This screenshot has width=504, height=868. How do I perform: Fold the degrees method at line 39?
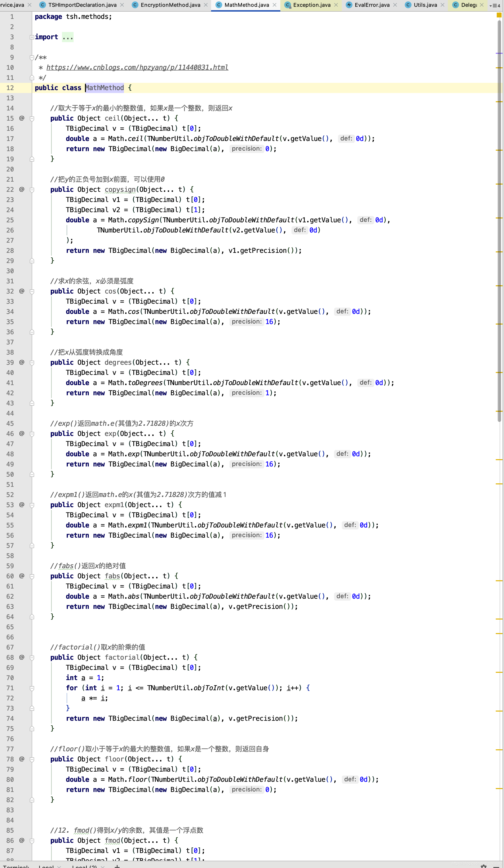[32, 363]
